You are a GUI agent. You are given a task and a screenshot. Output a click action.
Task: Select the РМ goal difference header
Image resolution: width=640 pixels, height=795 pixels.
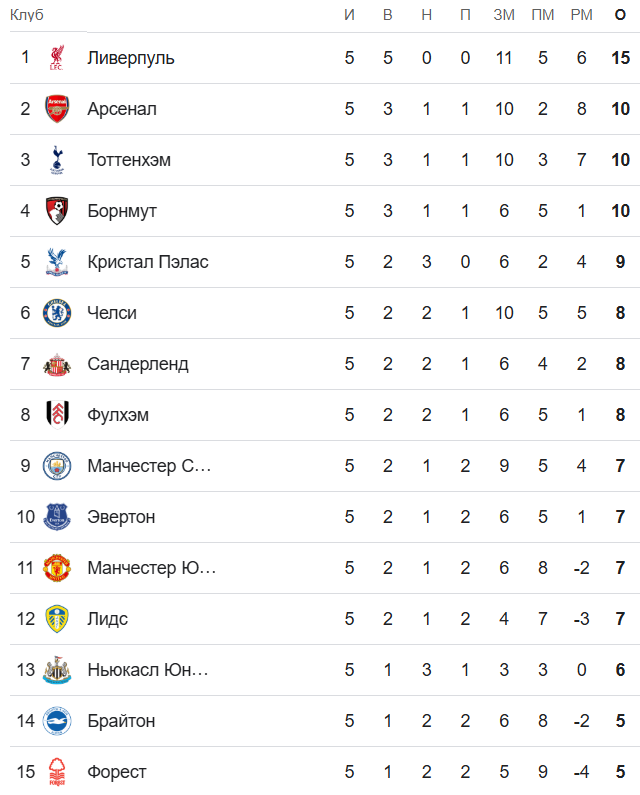coord(581,15)
